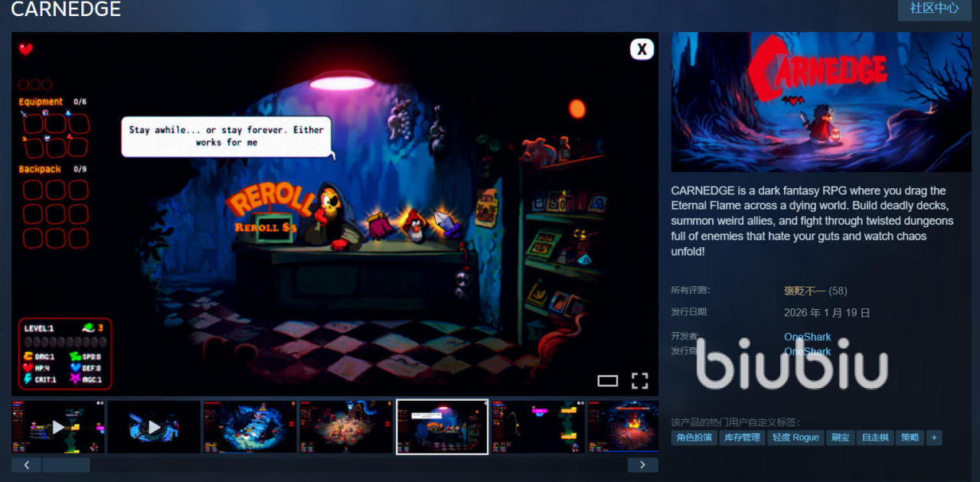This screenshot has width=980, height=482.
Task: Select the 轻度 Rogue tag
Action: click(x=795, y=438)
